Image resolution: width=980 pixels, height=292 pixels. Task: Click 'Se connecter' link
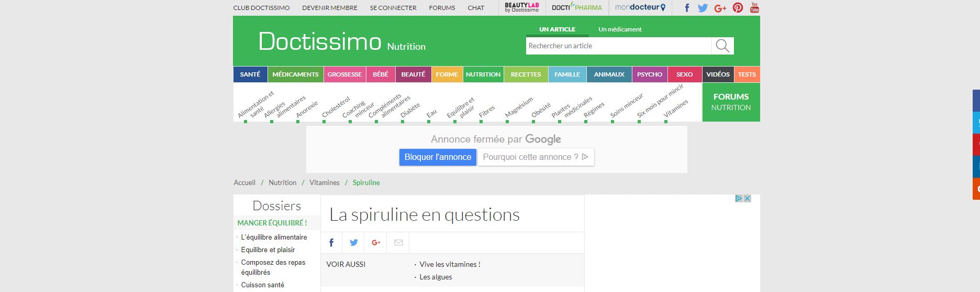coord(393,8)
